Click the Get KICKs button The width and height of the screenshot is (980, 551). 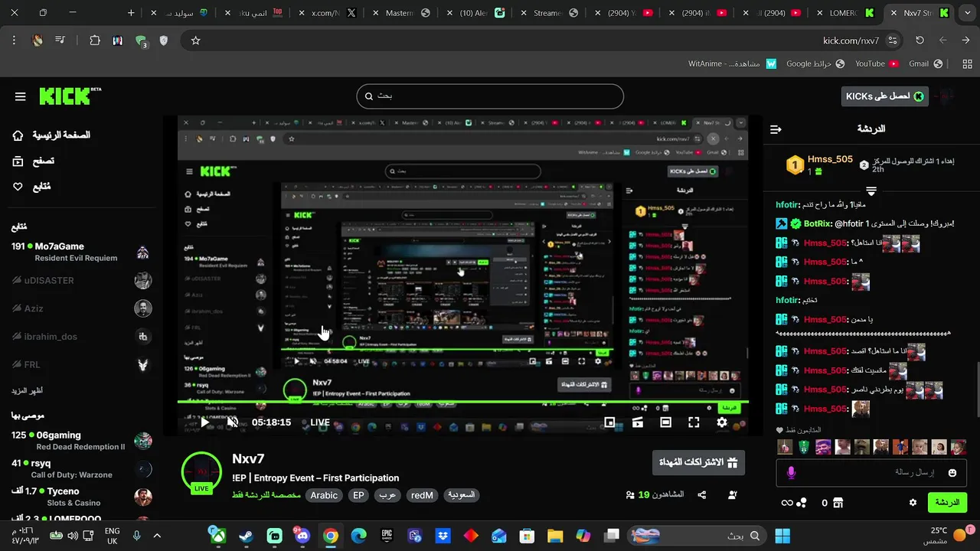(884, 96)
